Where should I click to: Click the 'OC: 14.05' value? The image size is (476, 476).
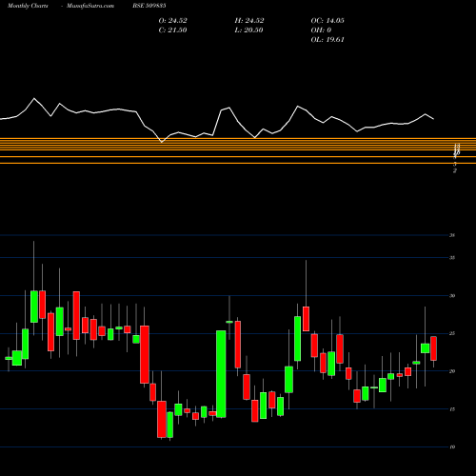point(327,21)
